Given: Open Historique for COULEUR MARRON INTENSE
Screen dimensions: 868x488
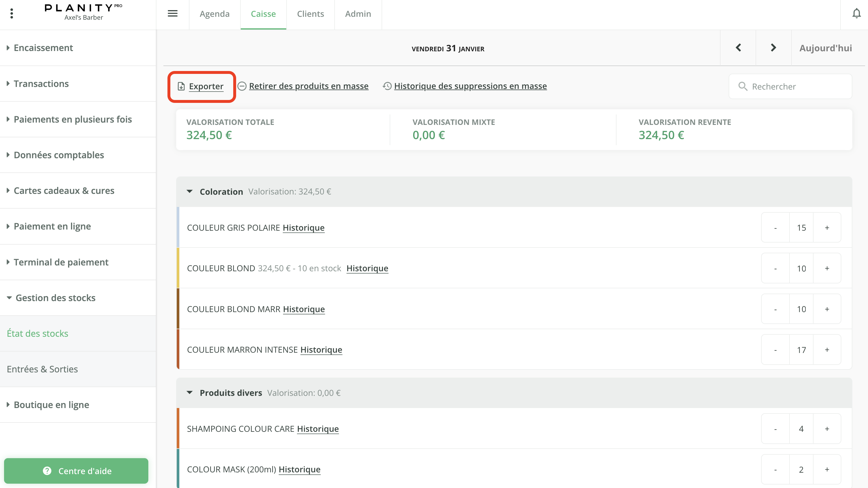Looking at the screenshot, I should pos(321,350).
